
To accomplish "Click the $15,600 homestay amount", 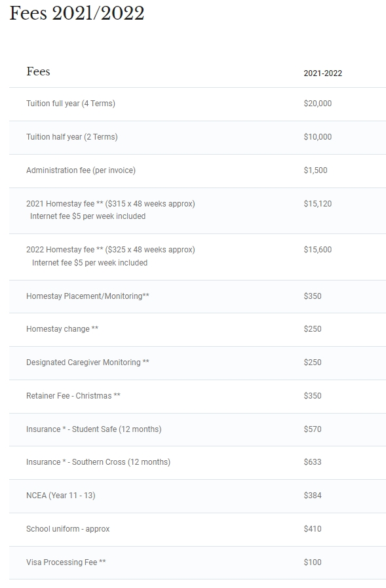I will point(317,250).
